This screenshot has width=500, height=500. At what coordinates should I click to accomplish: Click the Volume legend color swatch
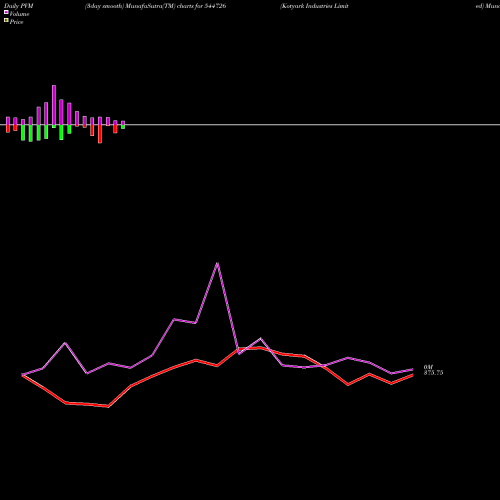tap(6, 12)
